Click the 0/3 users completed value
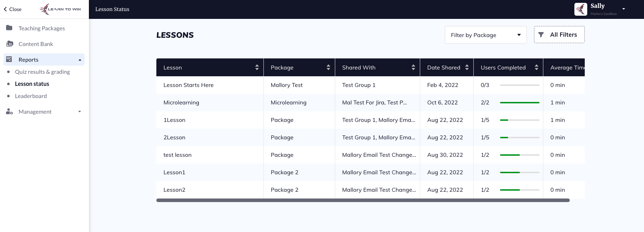The image size is (644, 232). [x=485, y=85]
